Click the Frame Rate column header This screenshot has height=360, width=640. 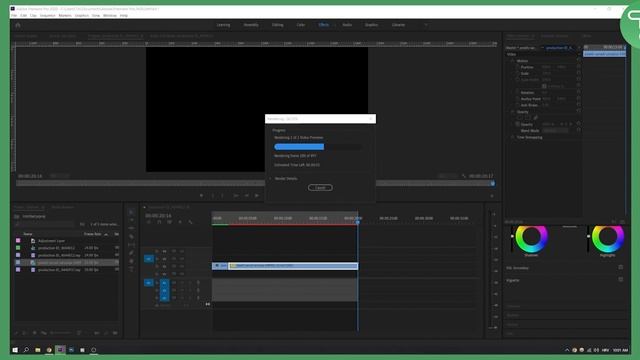(x=92, y=234)
